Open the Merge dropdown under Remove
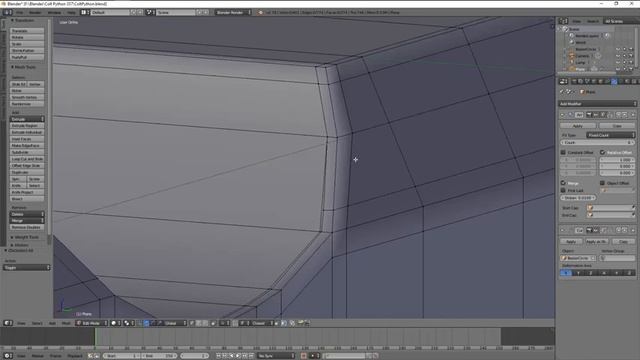 (27, 220)
